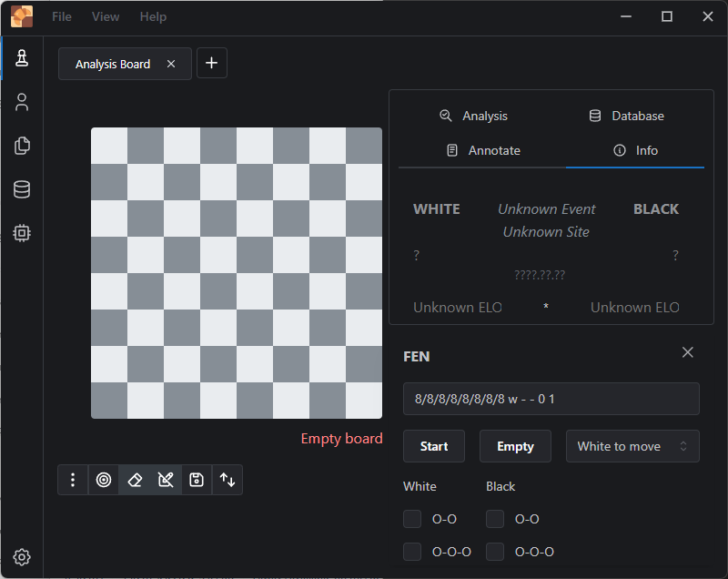This screenshot has width=728, height=579.
Task: Click the WHITE player name field
Action: 437,209
